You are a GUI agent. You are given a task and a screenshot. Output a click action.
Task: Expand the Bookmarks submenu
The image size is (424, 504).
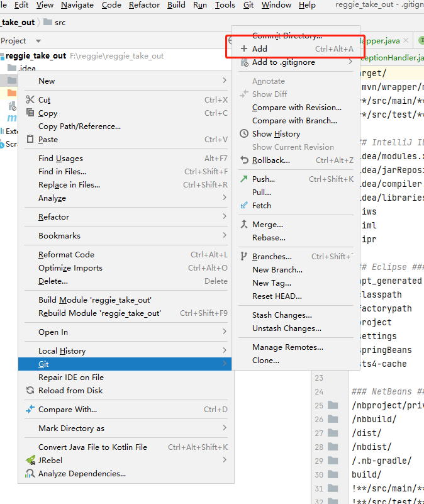225,235
